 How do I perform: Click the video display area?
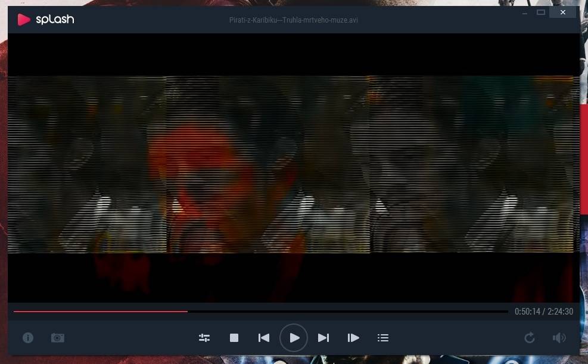[x=294, y=167]
